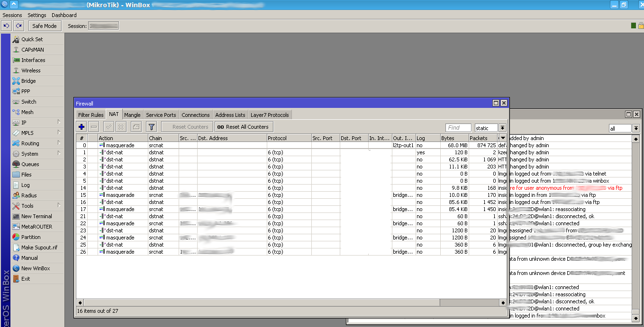Open the 'all' topics dropdown in Log window
The image size is (644, 327).
636,129
